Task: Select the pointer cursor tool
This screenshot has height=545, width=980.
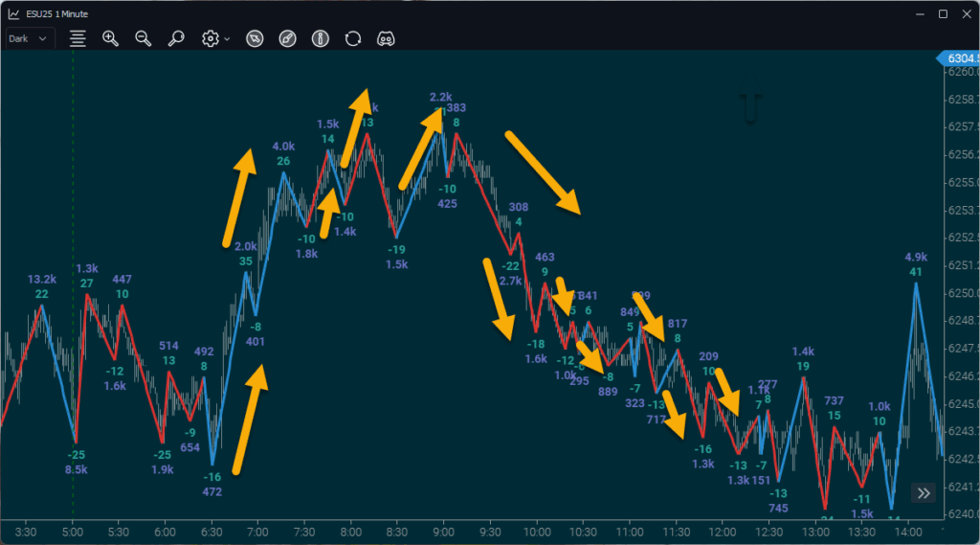Action: 255,39
